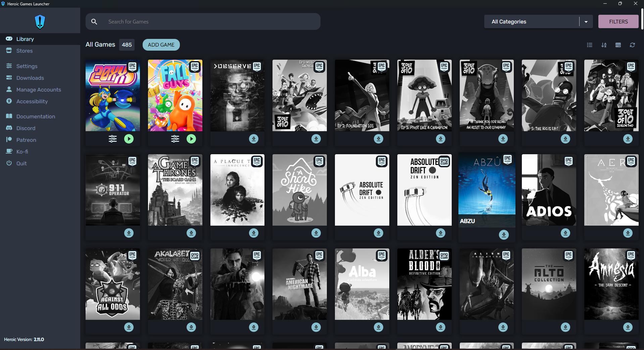
Task: Go to Stores in the sidebar
Action: tap(24, 51)
